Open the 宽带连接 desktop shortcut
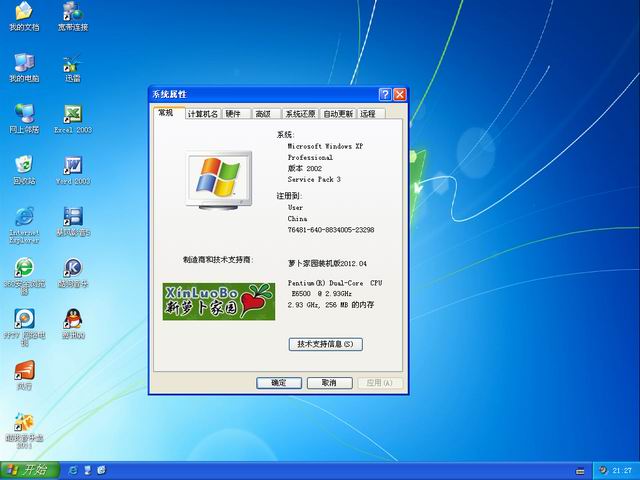The height and width of the screenshot is (480, 640). point(73,16)
